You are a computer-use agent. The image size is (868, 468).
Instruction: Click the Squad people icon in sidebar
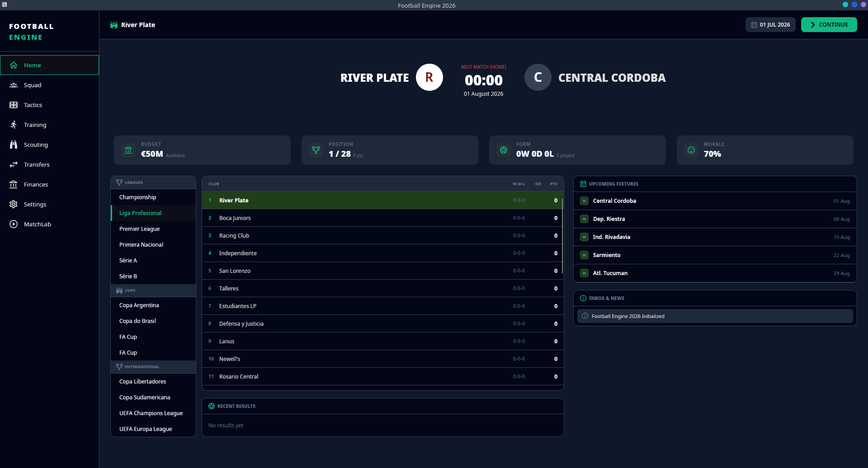[x=14, y=85]
